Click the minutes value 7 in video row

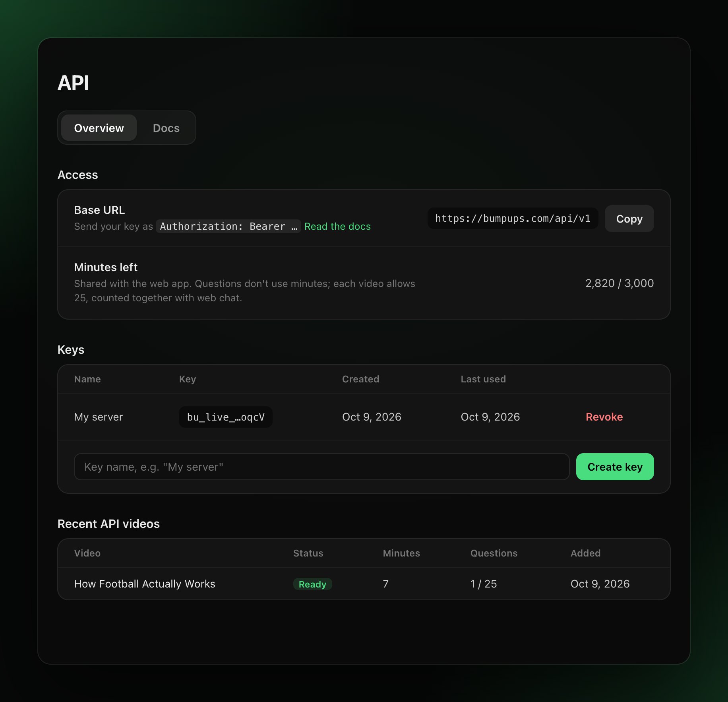[385, 584]
